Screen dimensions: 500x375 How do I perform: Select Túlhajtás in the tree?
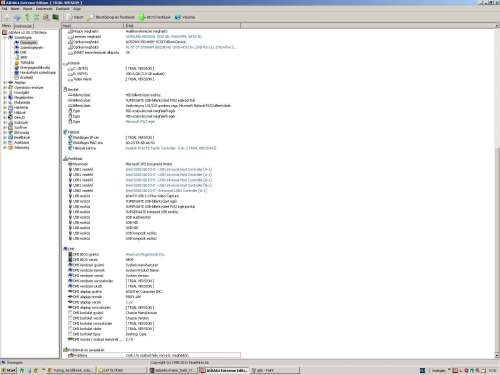click(27, 62)
